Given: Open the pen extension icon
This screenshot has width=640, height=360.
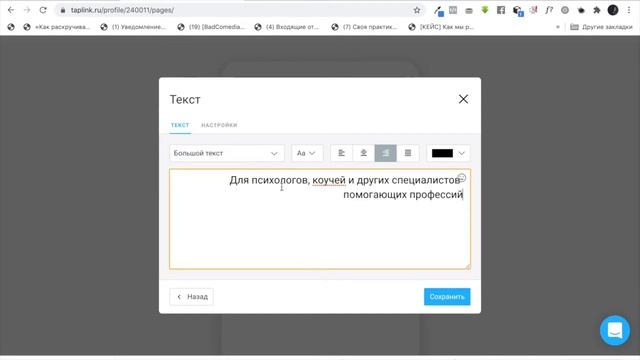Looking at the screenshot, I should click(x=438, y=11).
